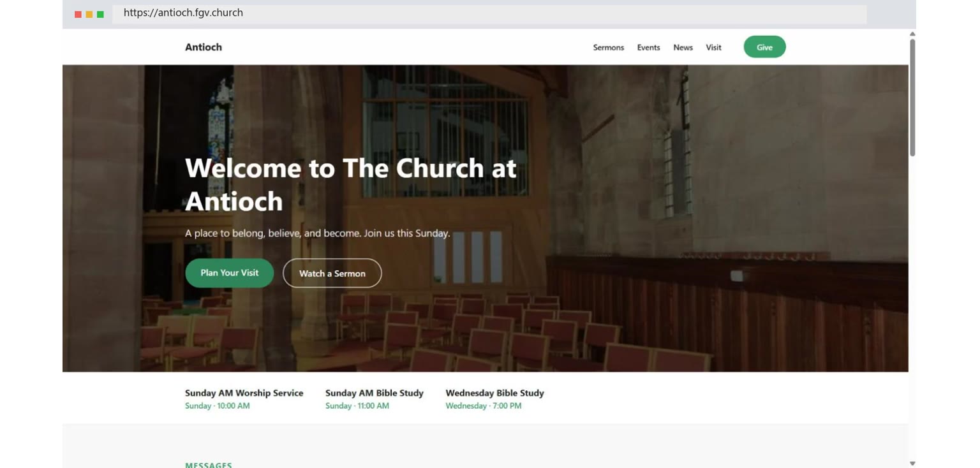The height and width of the screenshot is (468, 980).
Task: Open the News menu item
Action: tap(683, 47)
